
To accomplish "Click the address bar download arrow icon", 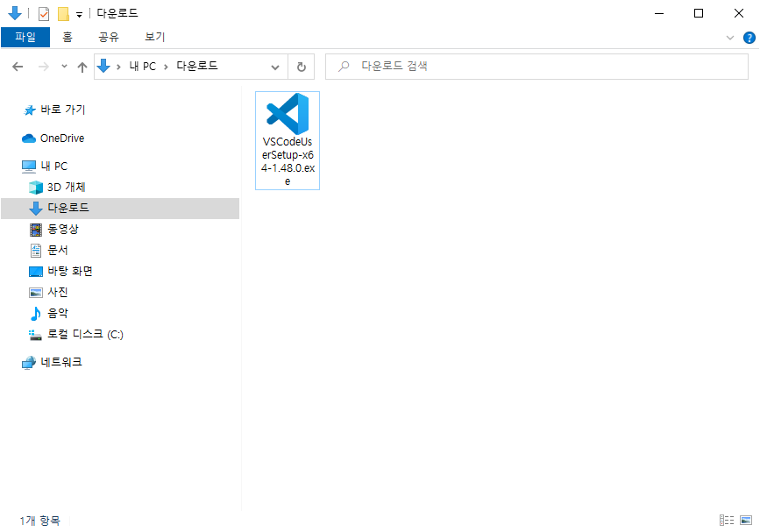I will [x=103, y=66].
